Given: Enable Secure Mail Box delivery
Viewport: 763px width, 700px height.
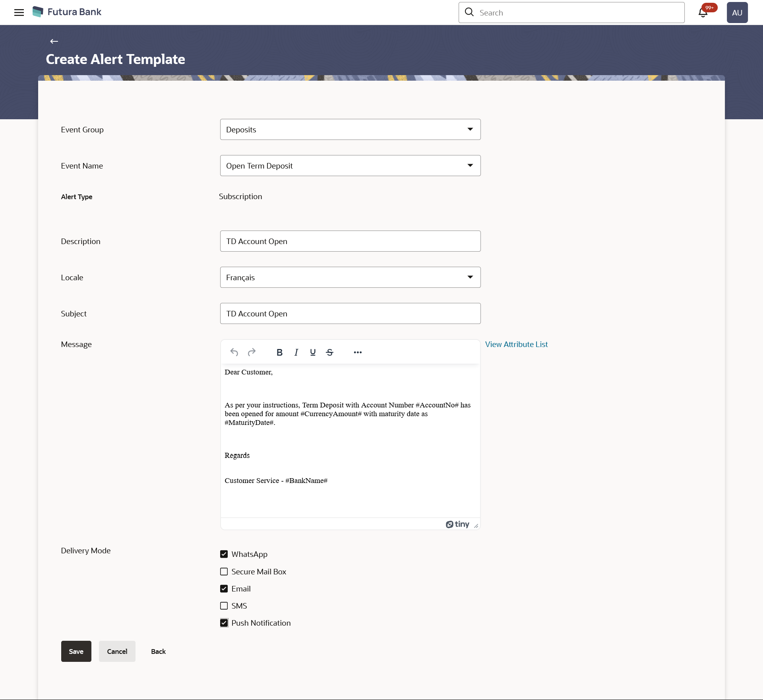Looking at the screenshot, I should [224, 572].
